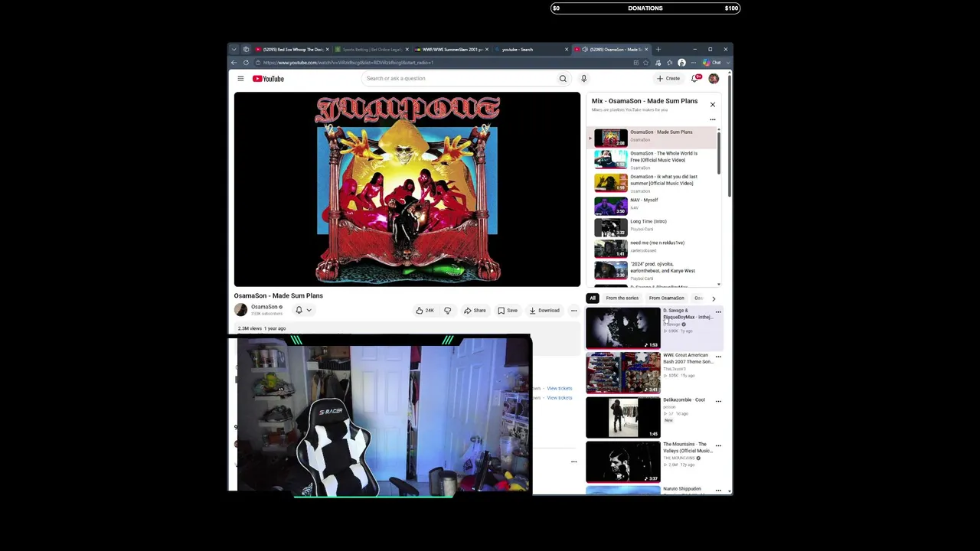The width and height of the screenshot is (980, 551).
Task: Open the YouTube hamburger guide menu
Action: pos(240,78)
